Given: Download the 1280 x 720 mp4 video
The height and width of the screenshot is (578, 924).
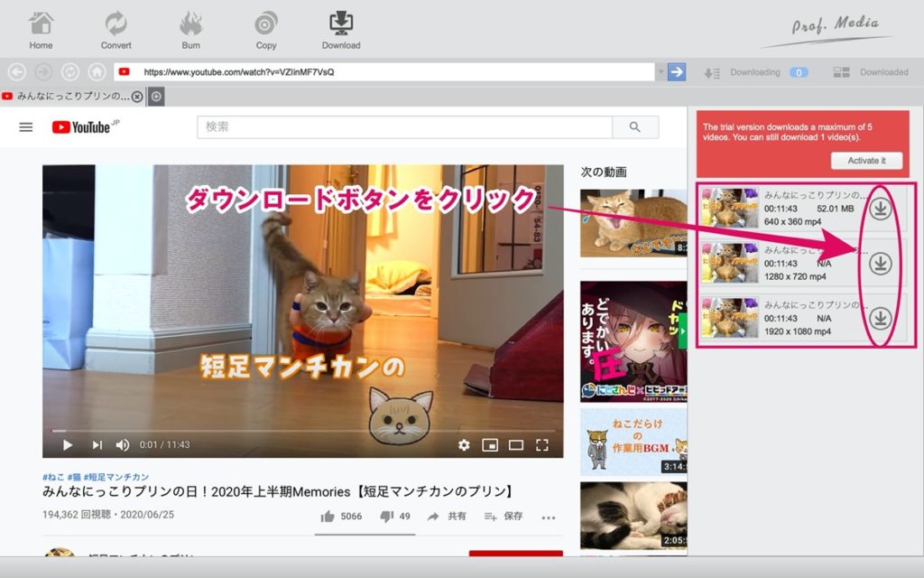Looking at the screenshot, I should pyautogui.click(x=880, y=264).
